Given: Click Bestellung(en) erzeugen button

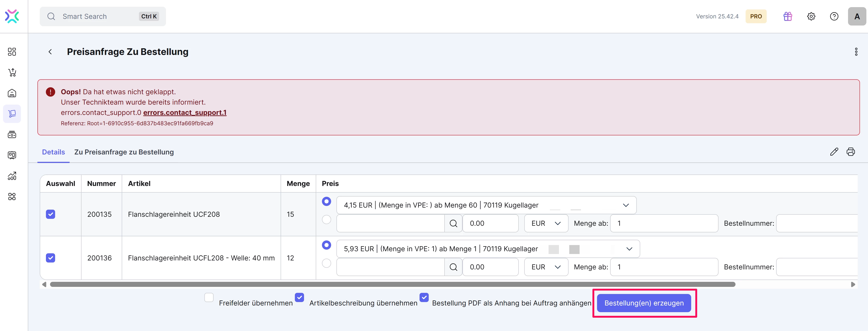Looking at the screenshot, I should pyautogui.click(x=644, y=303).
